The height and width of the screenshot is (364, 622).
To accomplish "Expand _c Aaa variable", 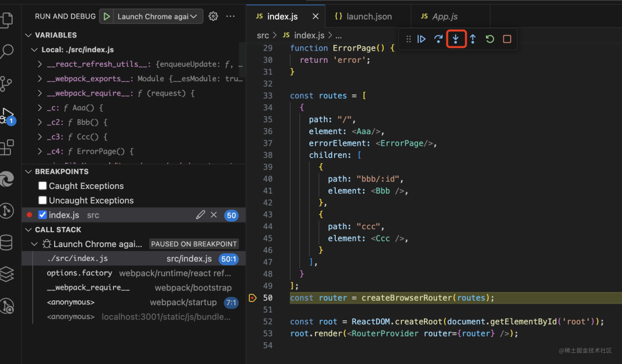I will 40,108.
